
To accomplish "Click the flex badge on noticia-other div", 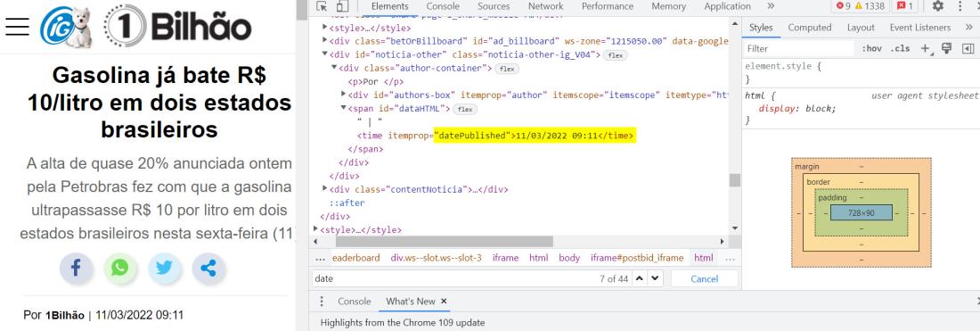I will point(616,55).
